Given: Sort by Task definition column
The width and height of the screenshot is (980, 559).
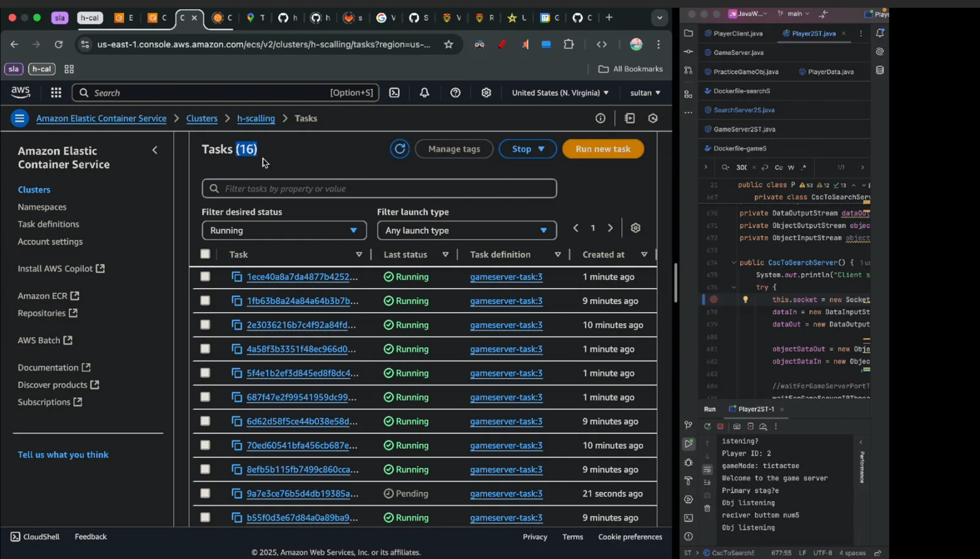Looking at the screenshot, I should click(x=557, y=254).
